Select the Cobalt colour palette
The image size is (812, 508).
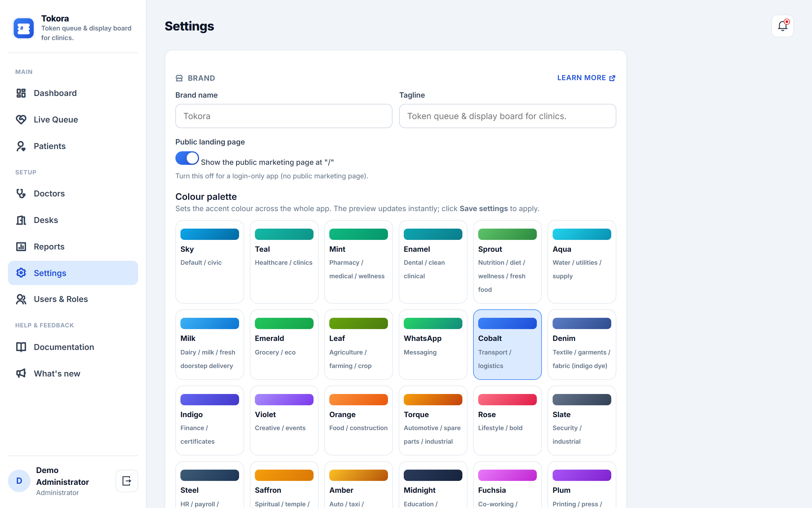tap(508, 345)
